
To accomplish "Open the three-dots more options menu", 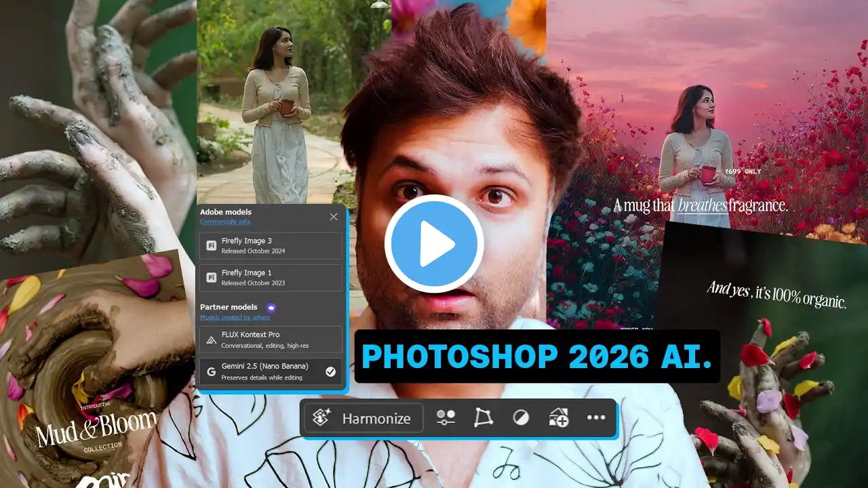I will click(596, 418).
